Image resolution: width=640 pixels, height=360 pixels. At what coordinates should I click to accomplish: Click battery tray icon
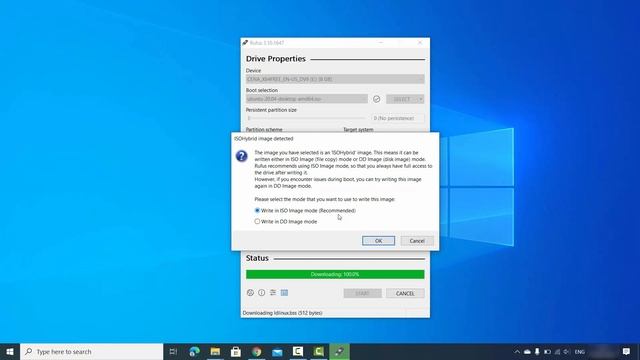547,351
